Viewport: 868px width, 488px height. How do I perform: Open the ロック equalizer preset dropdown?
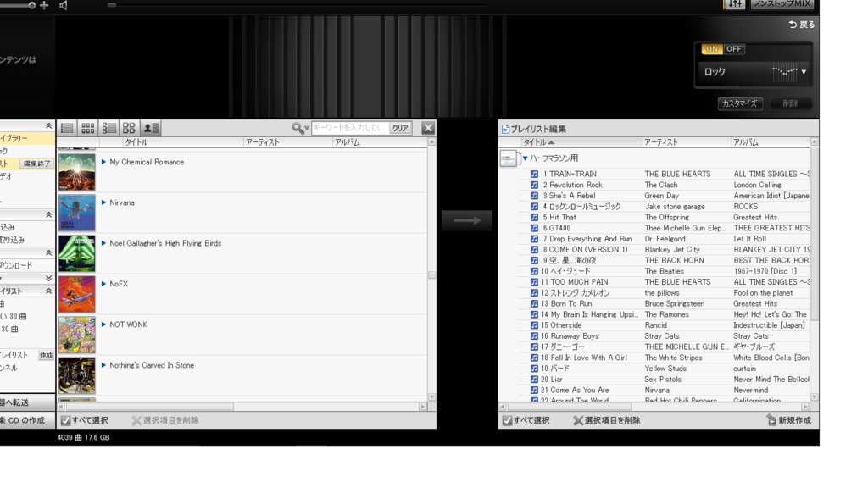coord(804,72)
